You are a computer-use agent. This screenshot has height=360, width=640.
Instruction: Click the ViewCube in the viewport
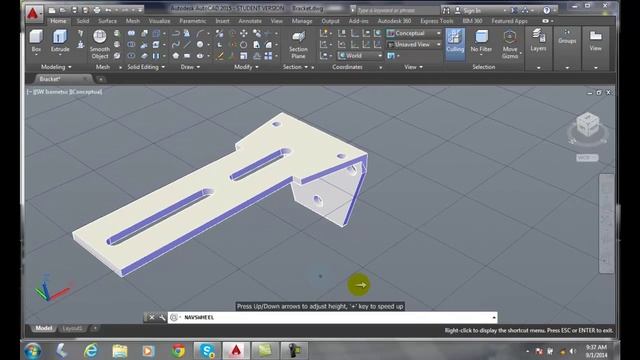pos(587,125)
